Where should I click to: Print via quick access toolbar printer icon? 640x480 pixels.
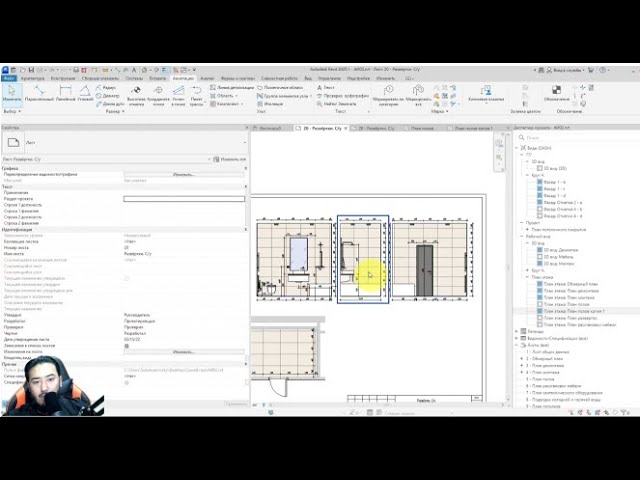(x=76, y=70)
